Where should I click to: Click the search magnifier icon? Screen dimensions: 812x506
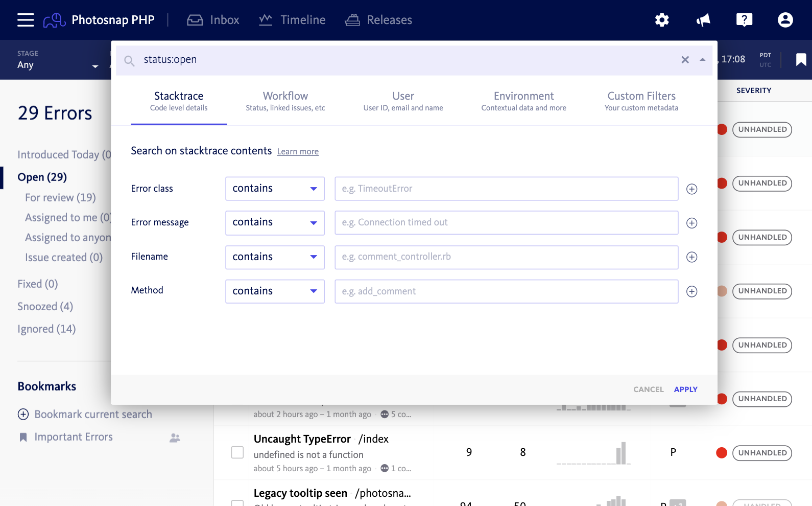pos(130,61)
